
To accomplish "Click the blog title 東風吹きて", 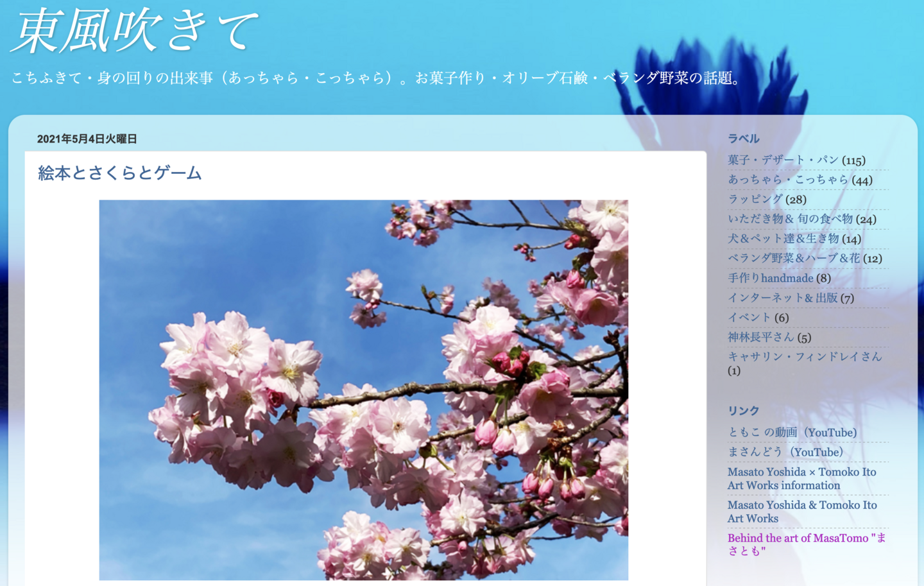I will 135,31.
